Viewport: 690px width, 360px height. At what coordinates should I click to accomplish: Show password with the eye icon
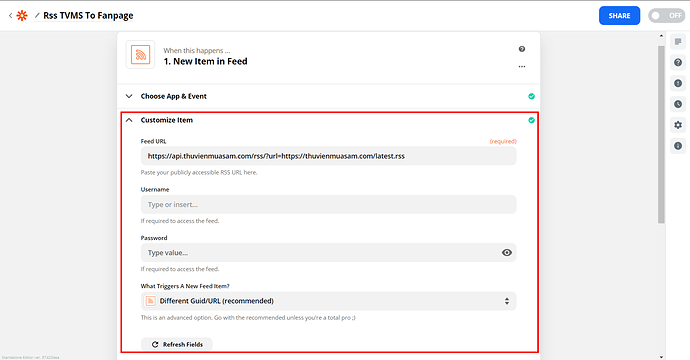[x=507, y=253]
